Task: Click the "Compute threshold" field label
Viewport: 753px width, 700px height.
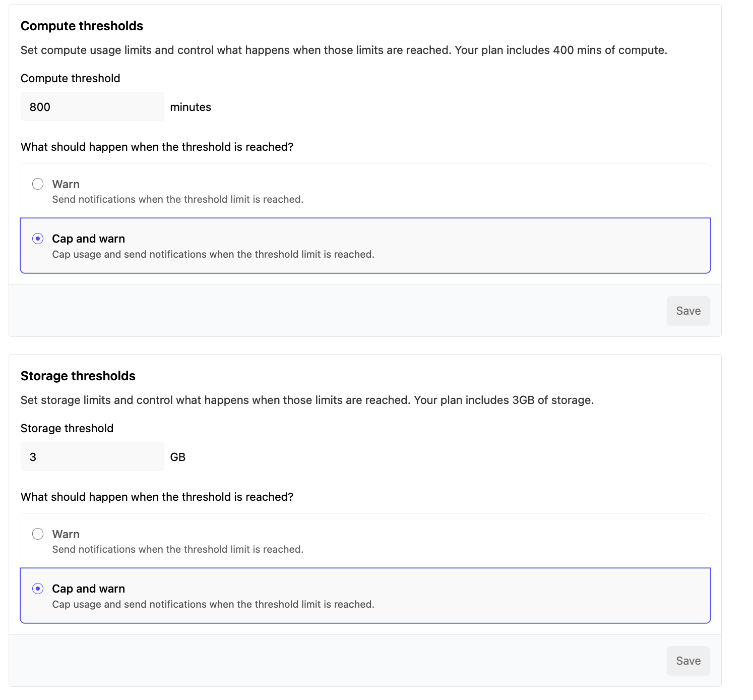Action: click(70, 78)
